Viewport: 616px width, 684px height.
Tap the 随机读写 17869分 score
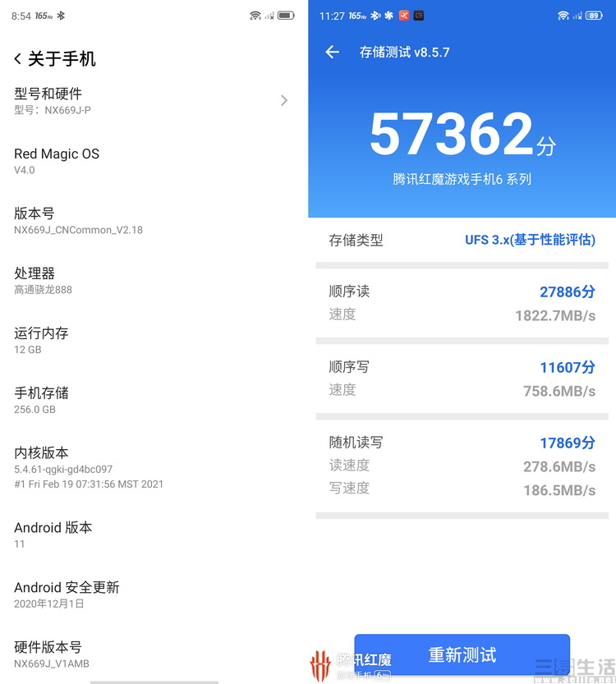[x=568, y=443]
